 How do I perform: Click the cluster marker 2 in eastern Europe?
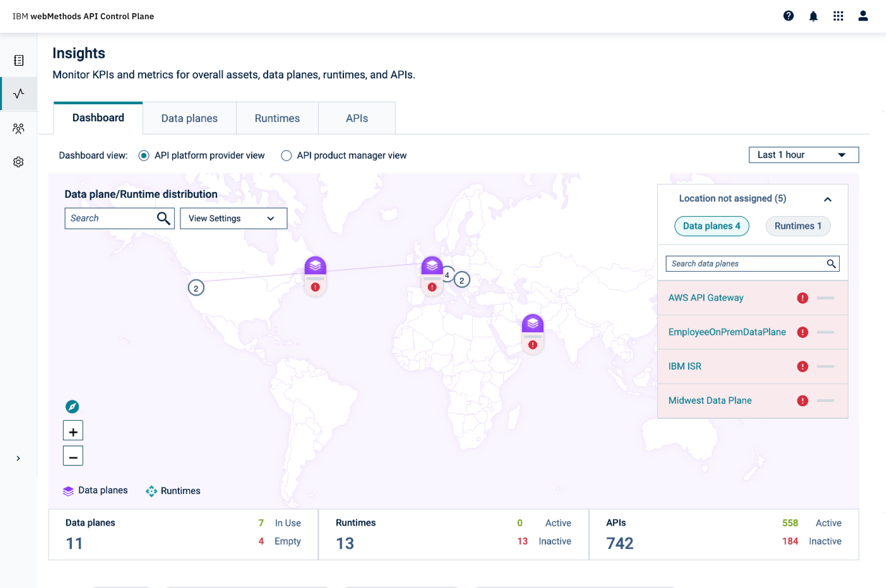462,280
